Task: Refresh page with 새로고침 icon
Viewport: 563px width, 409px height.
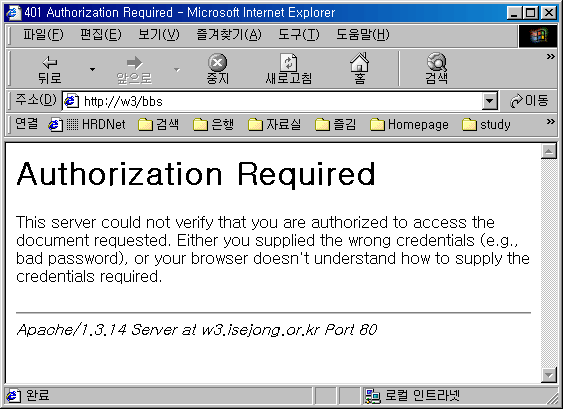Action: click(x=288, y=62)
